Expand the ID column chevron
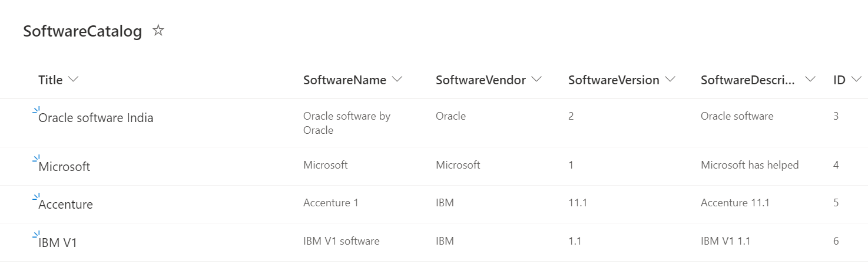This screenshot has width=868, height=280. (856, 80)
